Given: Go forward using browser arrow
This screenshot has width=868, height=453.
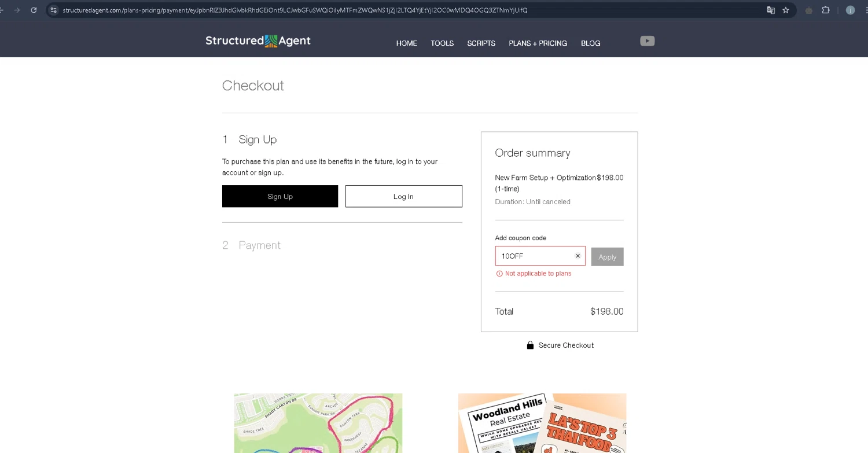Looking at the screenshot, I should (17, 10).
